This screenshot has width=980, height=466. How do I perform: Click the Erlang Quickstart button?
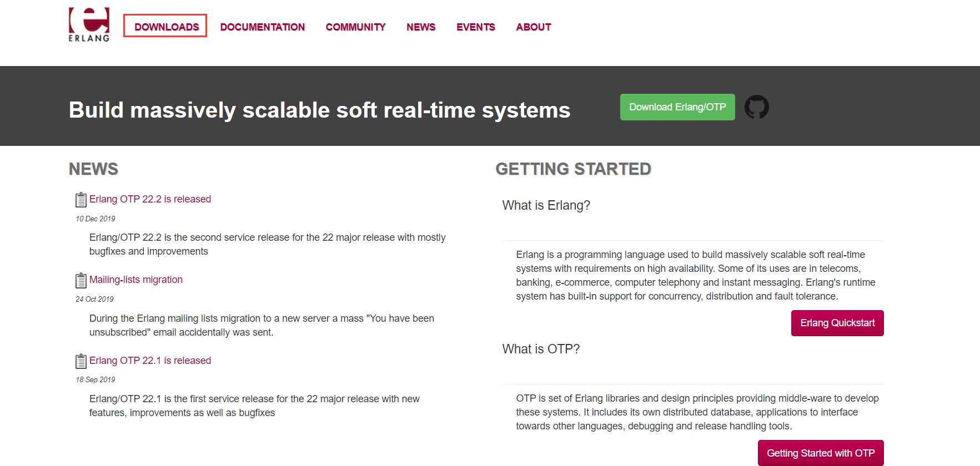(x=837, y=323)
